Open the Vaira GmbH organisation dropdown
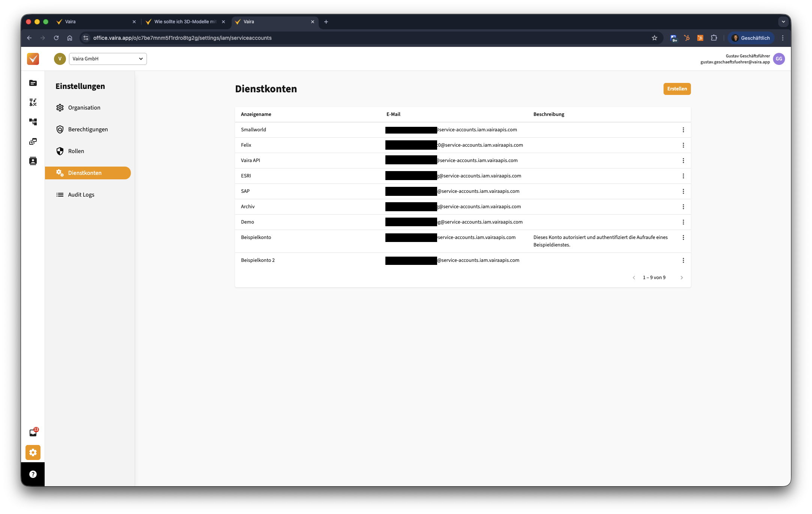 click(108, 59)
